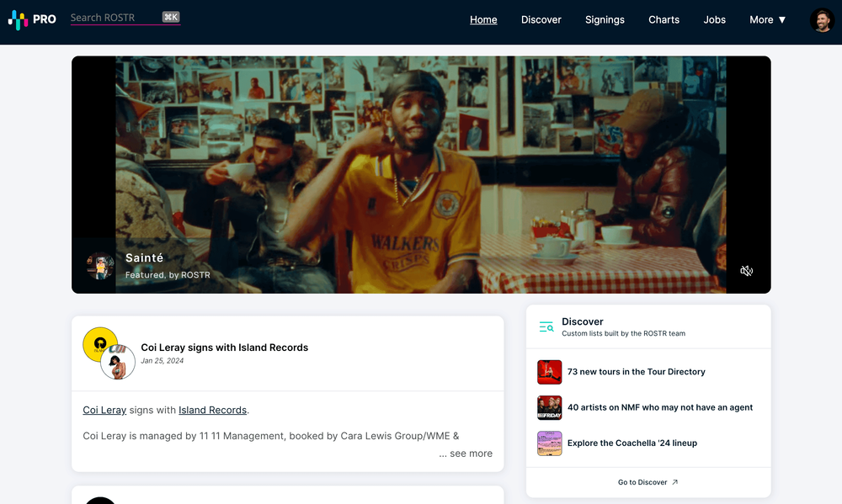The width and height of the screenshot is (842, 504).
Task: Expand the More dropdown menu
Action: pos(767,20)
